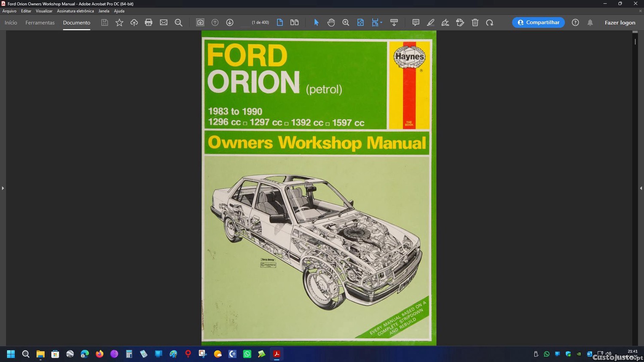Viewport: 644px width, 362px height.
Task: Click the Adobe Acrobat taskbar icon
Action: click(x=276, y=354)
